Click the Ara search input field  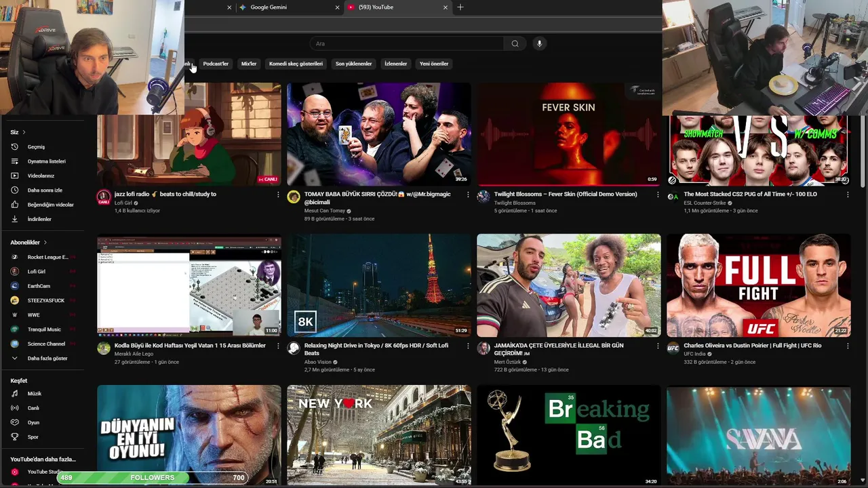pos(407,43)
